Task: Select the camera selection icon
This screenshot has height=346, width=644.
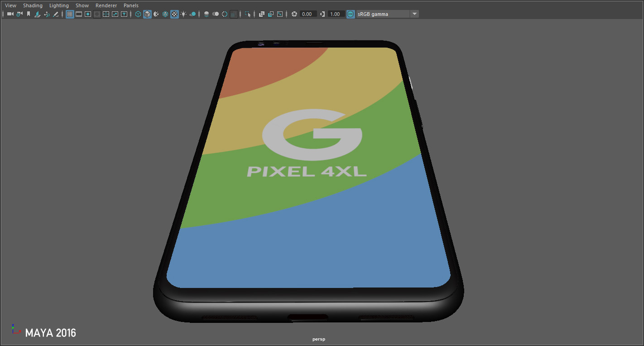Action: point(9,14)
